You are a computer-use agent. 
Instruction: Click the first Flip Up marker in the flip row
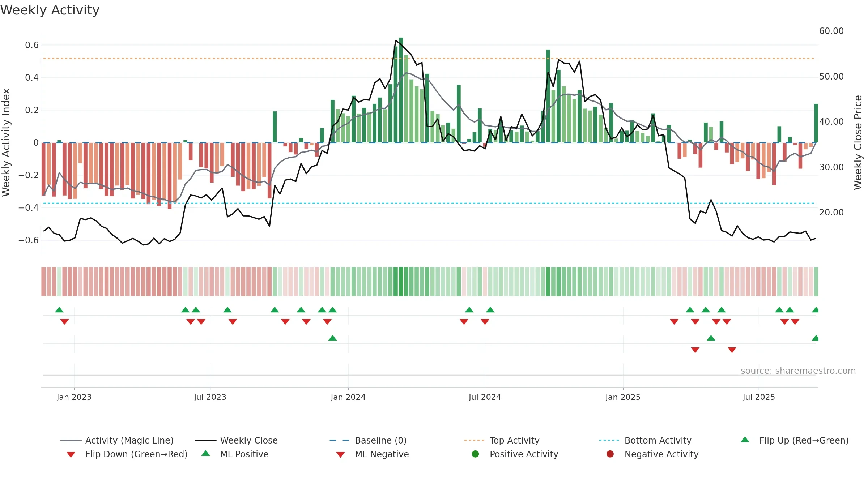pos(59,310)
